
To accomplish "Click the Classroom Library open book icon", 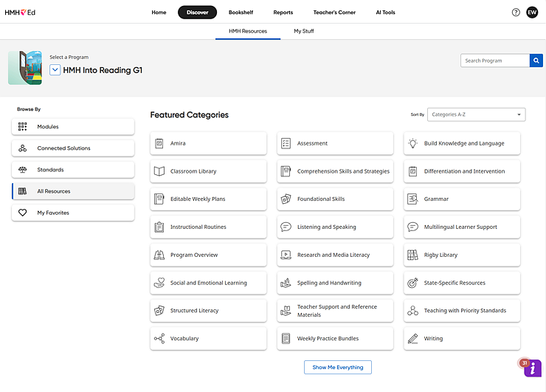I will coord(159,171).
